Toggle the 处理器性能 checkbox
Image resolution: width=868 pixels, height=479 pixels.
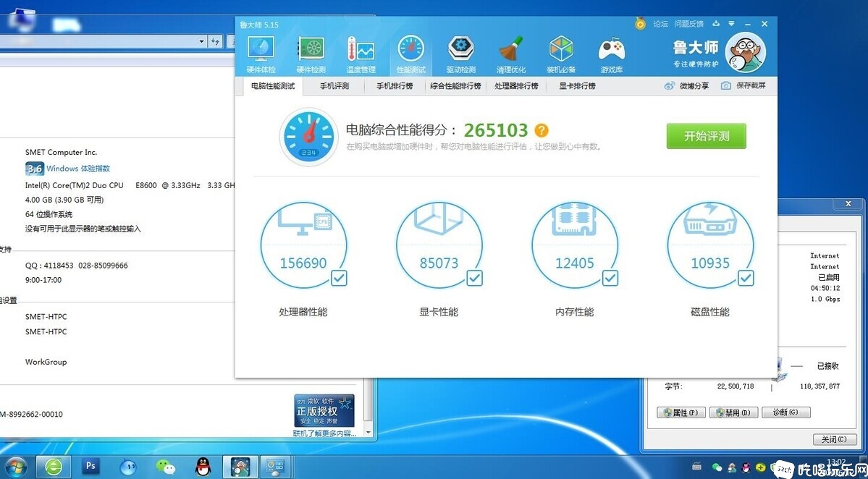pyautogui.click(x=339, y=278)
